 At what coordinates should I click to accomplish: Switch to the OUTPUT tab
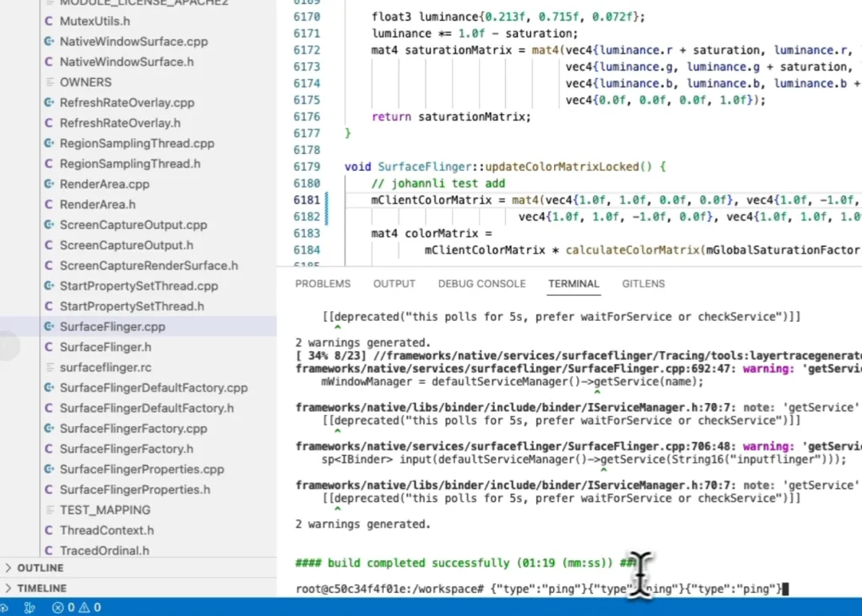click(394, 283)
